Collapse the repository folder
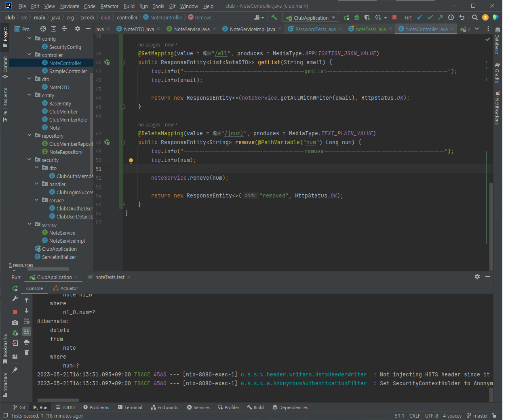Viewport: 506px width, 420px height. (29, 135)
